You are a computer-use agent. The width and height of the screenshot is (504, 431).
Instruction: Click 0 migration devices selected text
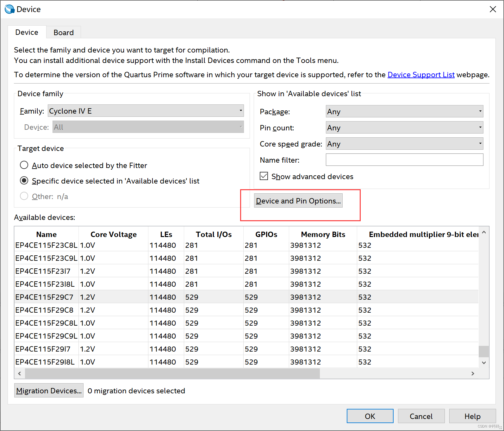(136, 391)
